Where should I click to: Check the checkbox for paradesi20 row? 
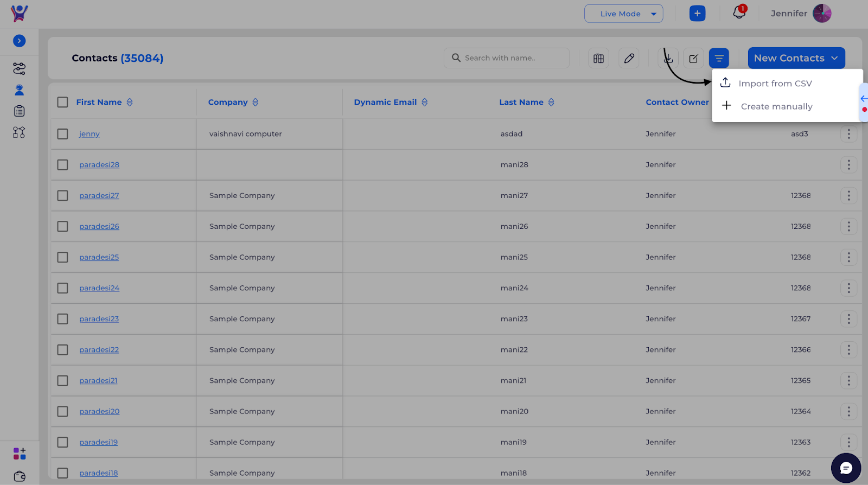[63, 411]
